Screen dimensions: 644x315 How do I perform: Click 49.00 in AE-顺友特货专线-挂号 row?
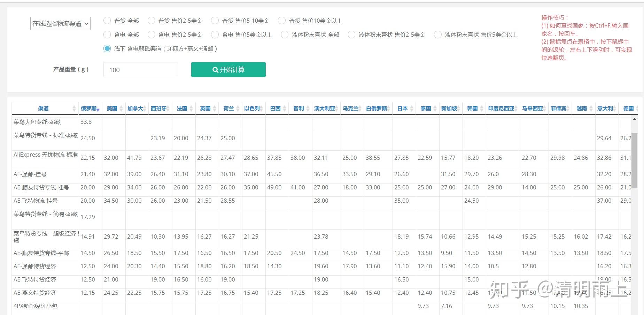coord(274,187)
